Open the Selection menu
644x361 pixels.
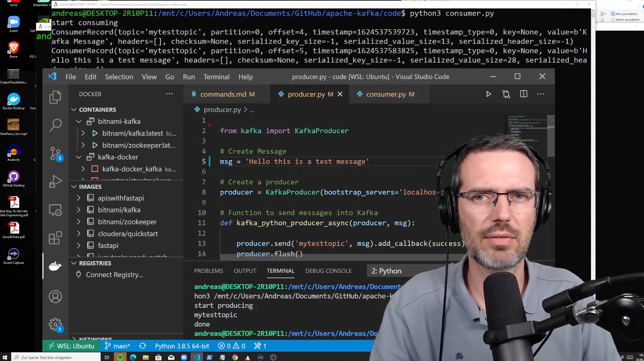[x=119, y=77]
